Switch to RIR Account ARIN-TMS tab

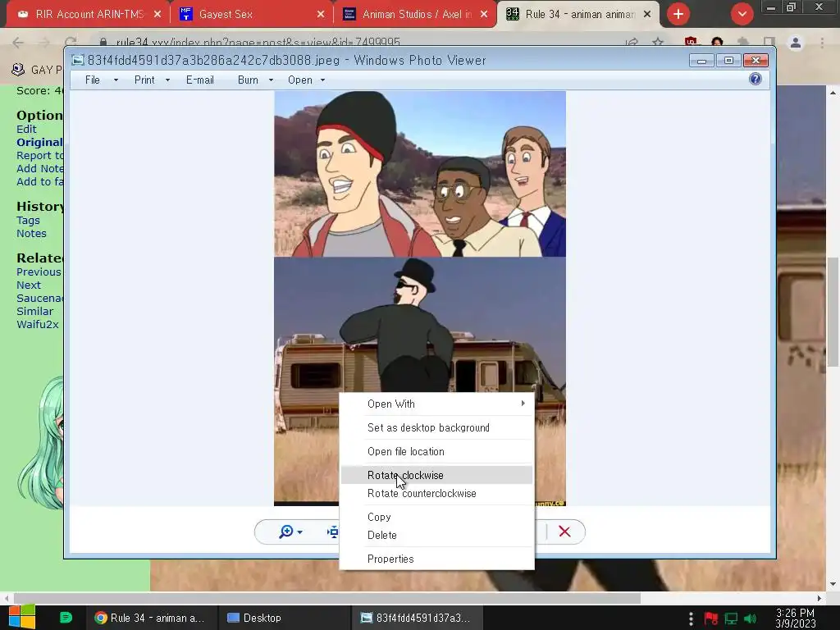89,15
